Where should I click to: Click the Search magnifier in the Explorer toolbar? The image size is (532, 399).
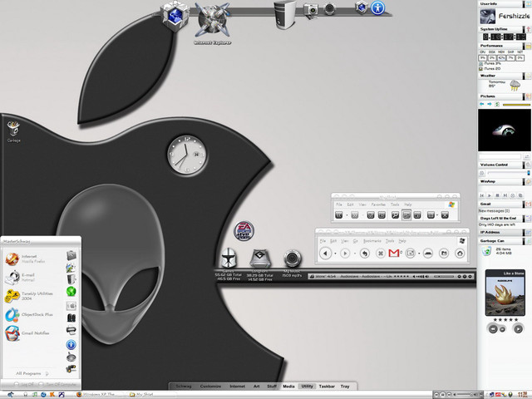(x=395, y=215)
